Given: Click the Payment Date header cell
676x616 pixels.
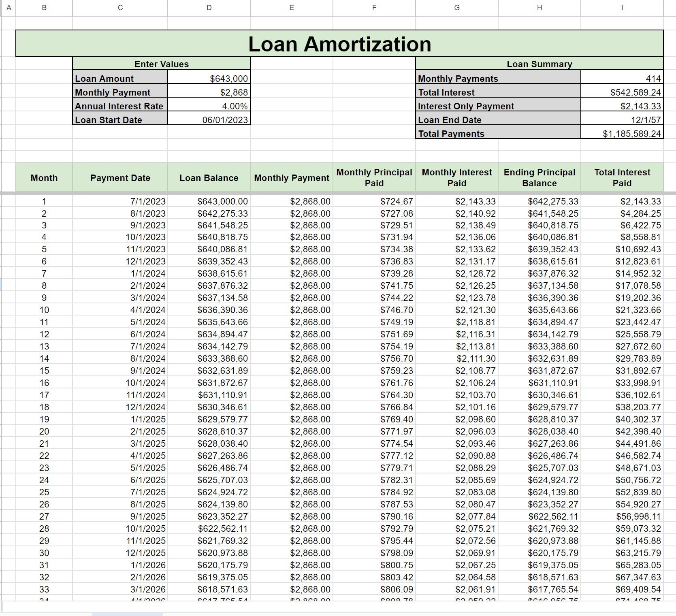Looking at the screenshot, I should pyautogui.click(x=120, y=177).
